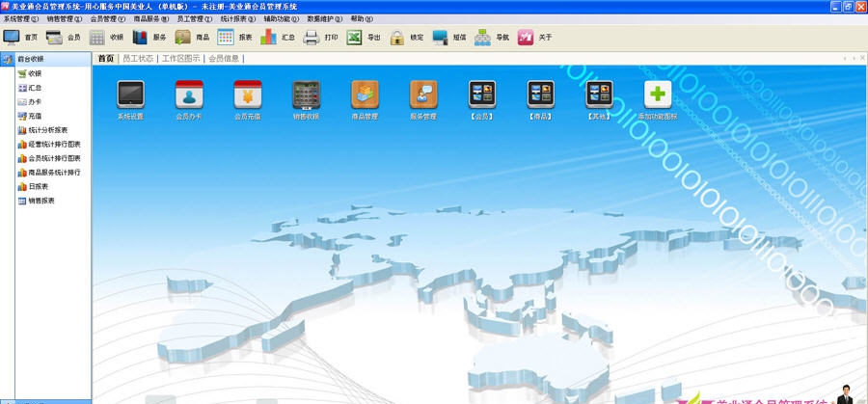Image resolution: width=868 pixels, height=404 pixels.
Task: Open the 【其他】 group shortcut
Action: (600, 94)
